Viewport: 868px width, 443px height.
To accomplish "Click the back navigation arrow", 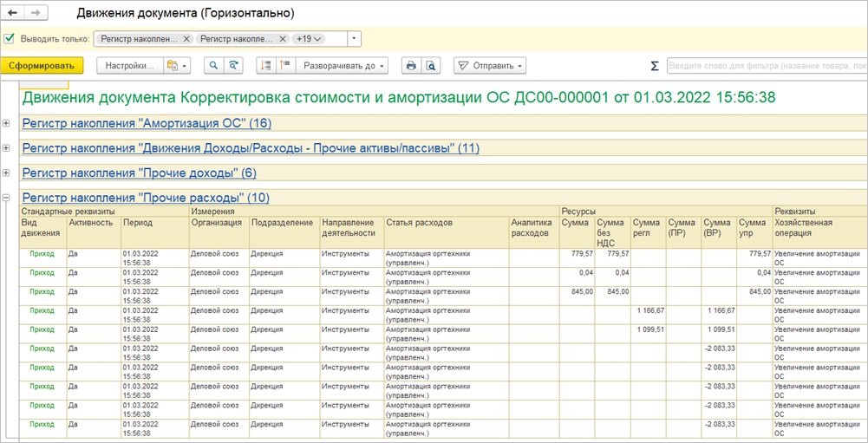I will point(13,14).
